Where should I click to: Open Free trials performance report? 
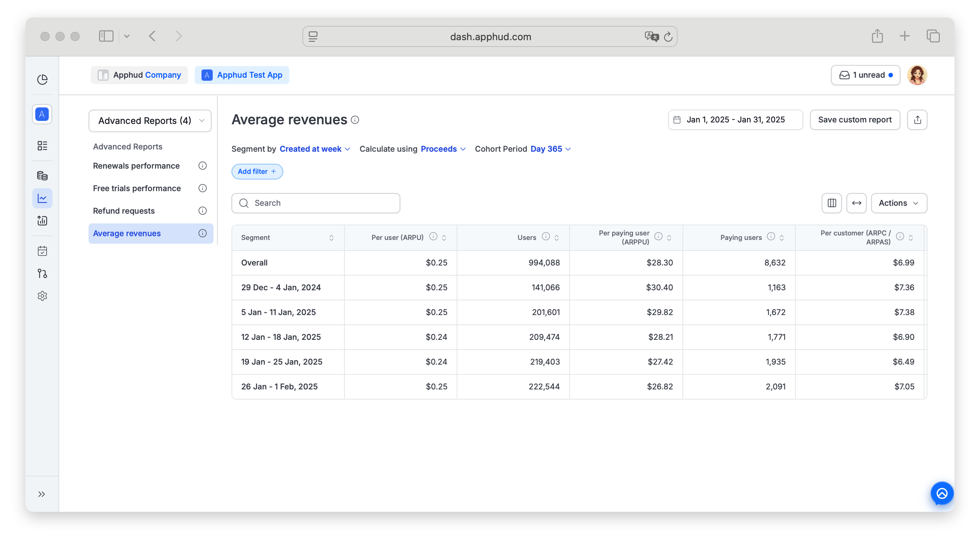137,188
